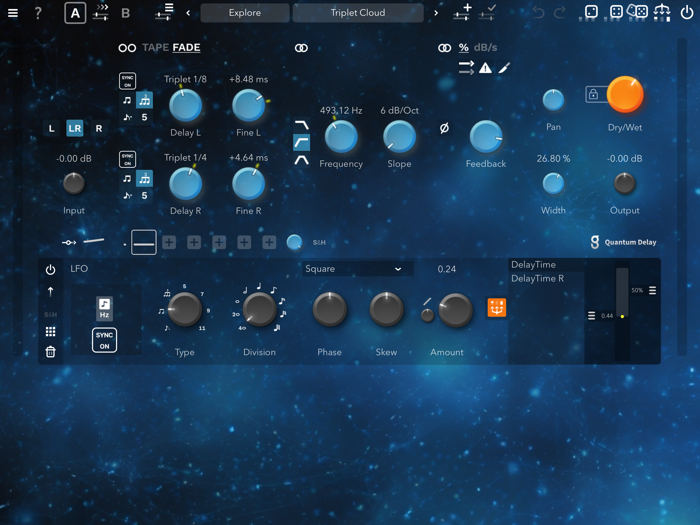Image resolution: width=700 pixels, height=525 pixels.
Task: Redo the last undone change
Action: [x=559, y=12]
